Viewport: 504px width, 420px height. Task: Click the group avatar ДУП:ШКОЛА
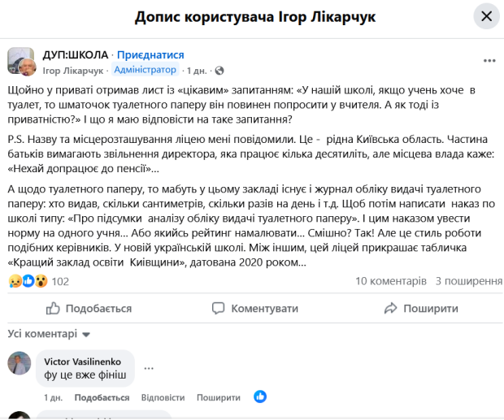[21, 61]
